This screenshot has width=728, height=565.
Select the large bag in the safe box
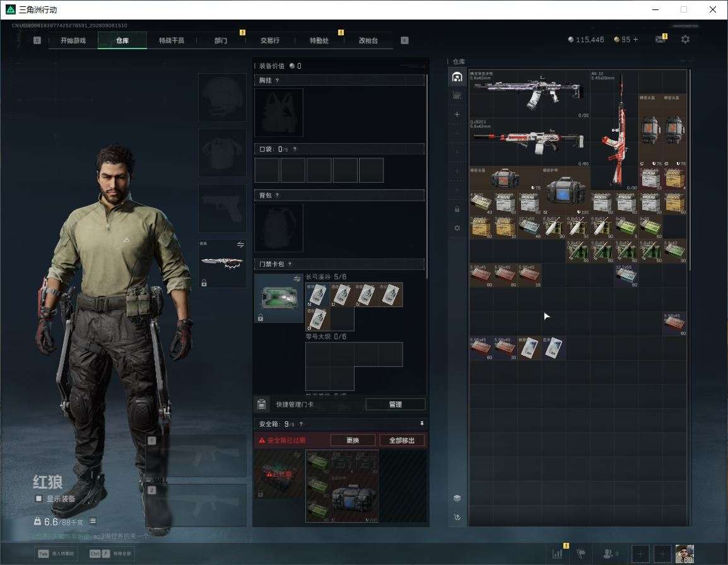(354, 498)
